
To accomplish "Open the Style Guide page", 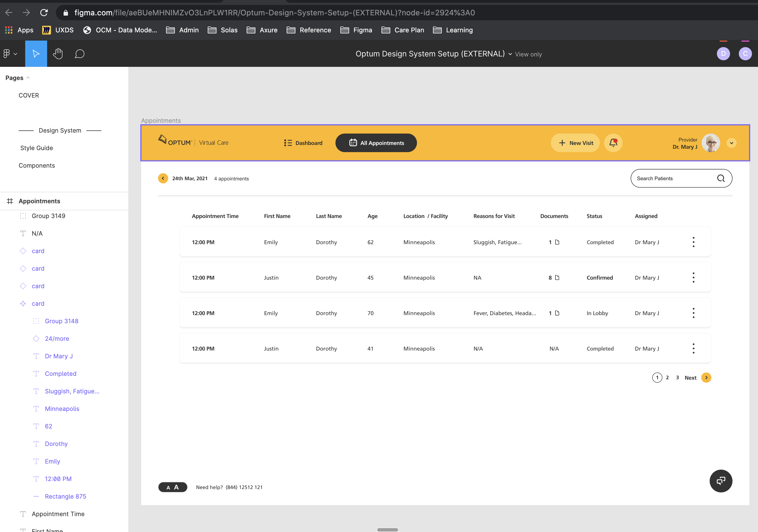I will [x=37, y=148].
